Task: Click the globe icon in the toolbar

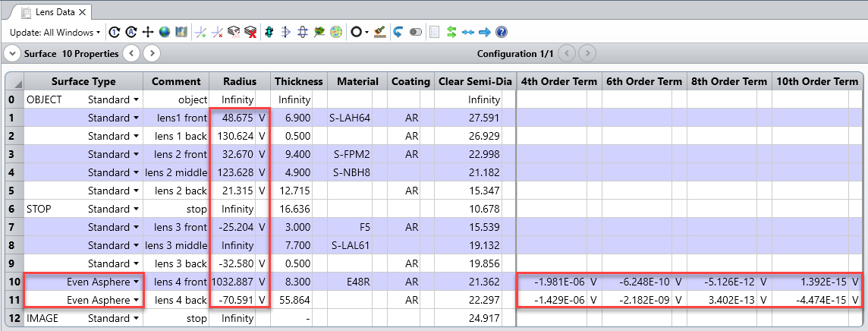Action: coord(164,33)
